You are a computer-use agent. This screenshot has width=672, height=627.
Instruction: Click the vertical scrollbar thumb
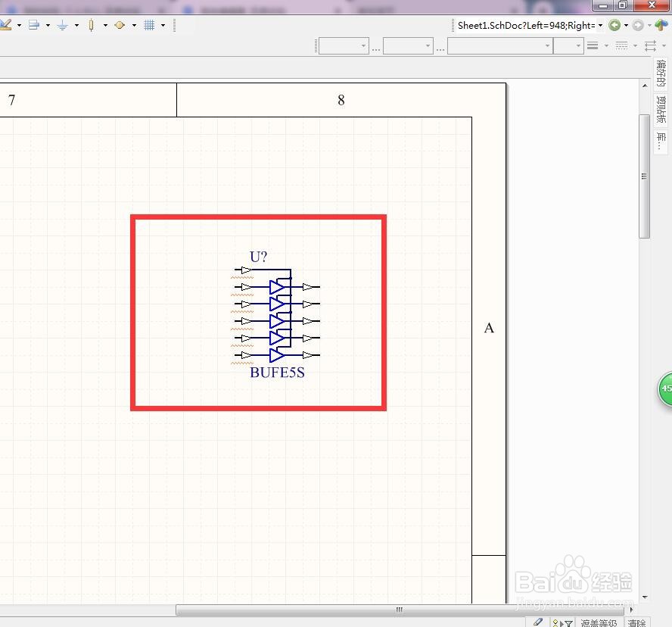(644, 176)
